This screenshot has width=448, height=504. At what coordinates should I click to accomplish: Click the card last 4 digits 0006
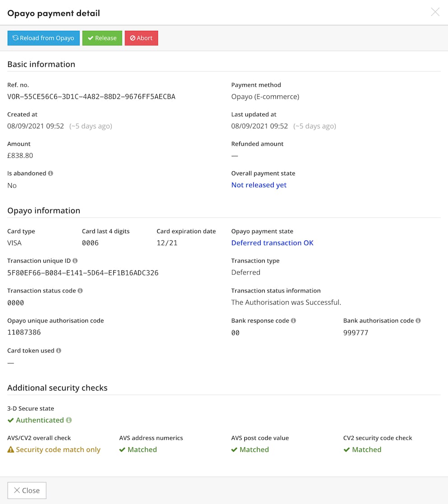[x=90, y=243]
